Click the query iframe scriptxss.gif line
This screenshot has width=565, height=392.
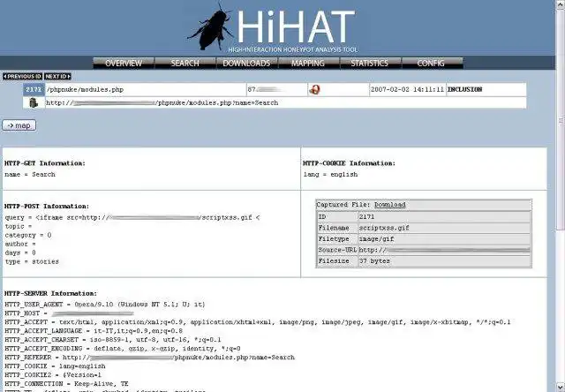[x=132, y=217]
